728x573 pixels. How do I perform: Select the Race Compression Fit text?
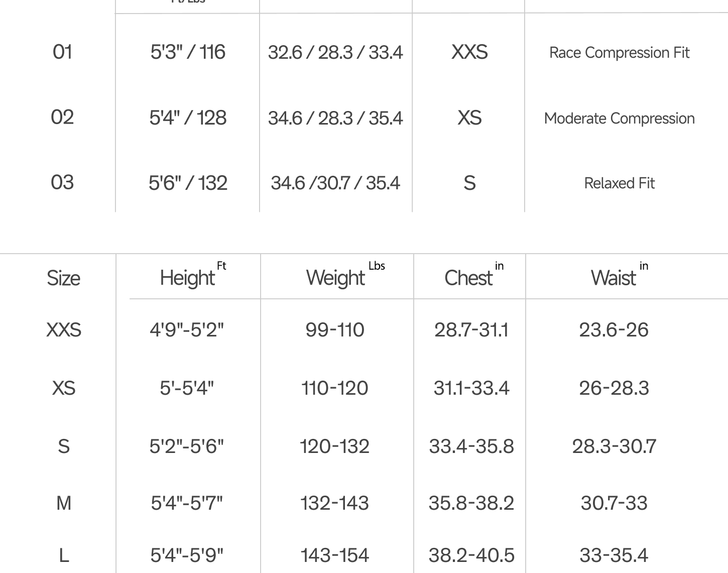[x=620, y=53]
